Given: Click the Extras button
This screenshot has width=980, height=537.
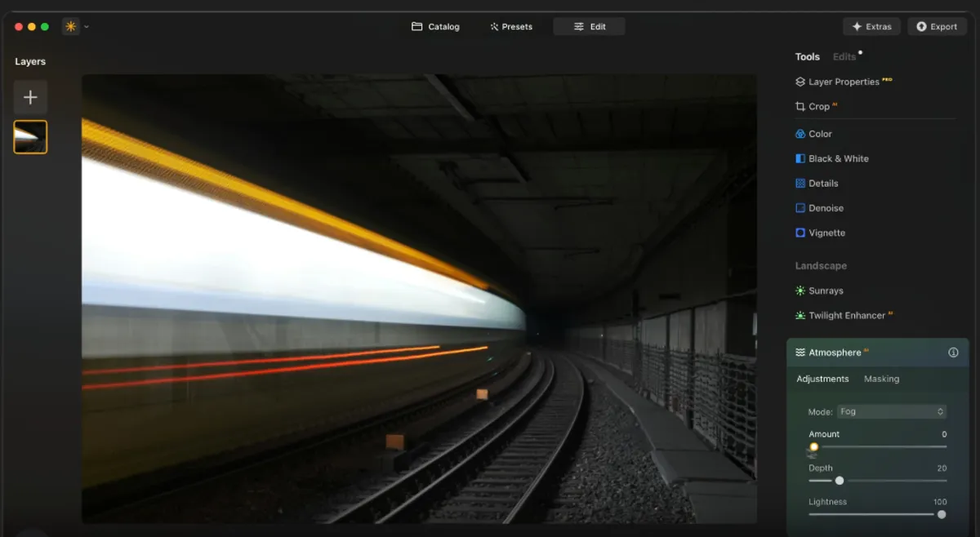Looking at the screenshot, I should [871, 27].
